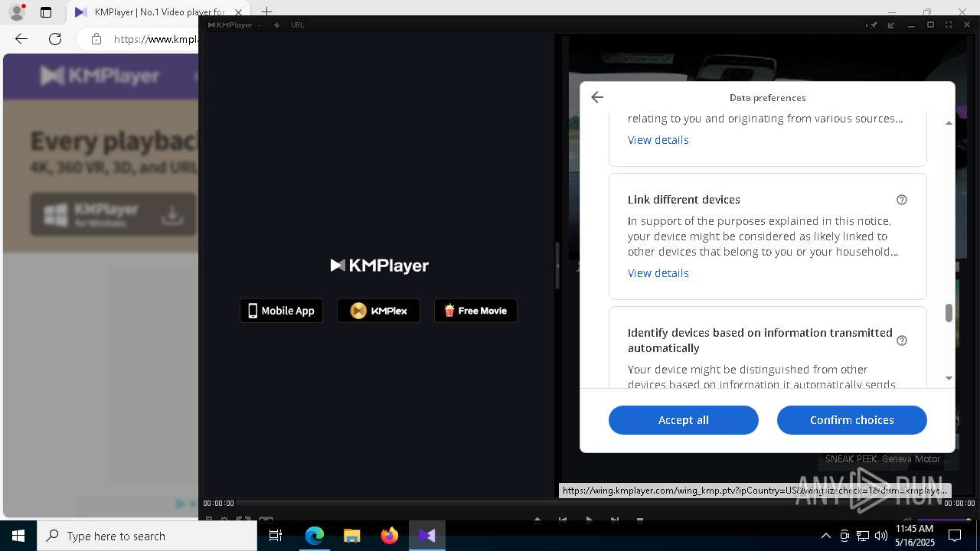Screen dimensions: 980x551
Task: Refresh the KMPlayer webpage in Edge
Action: click(55, 39)
